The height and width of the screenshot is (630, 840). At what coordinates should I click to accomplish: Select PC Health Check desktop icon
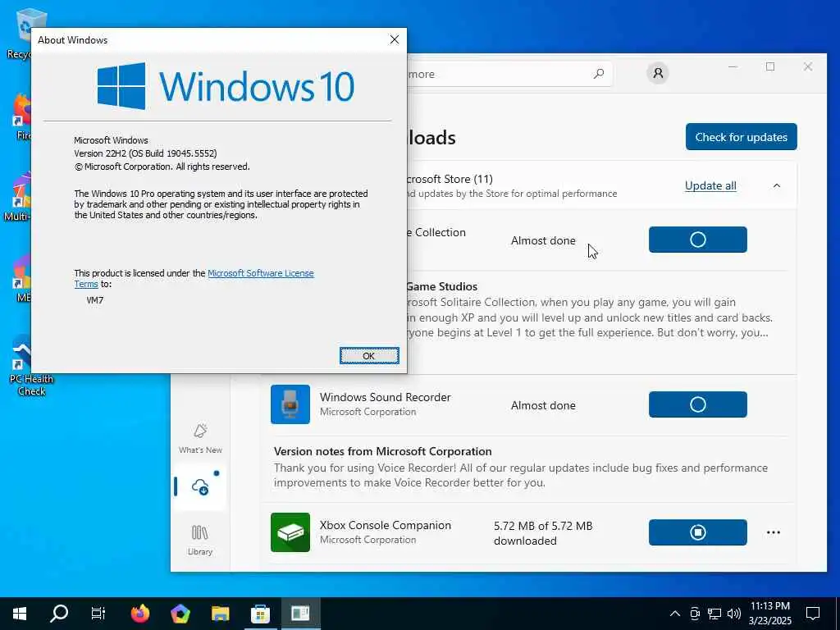(x=31, y=366)
